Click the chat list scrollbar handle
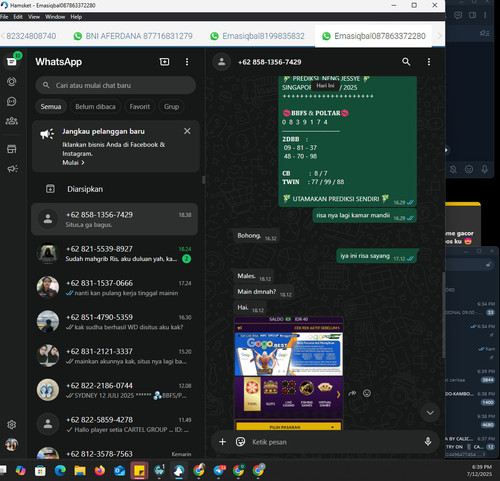The image size is (500, 481). (x=203, y=180)
